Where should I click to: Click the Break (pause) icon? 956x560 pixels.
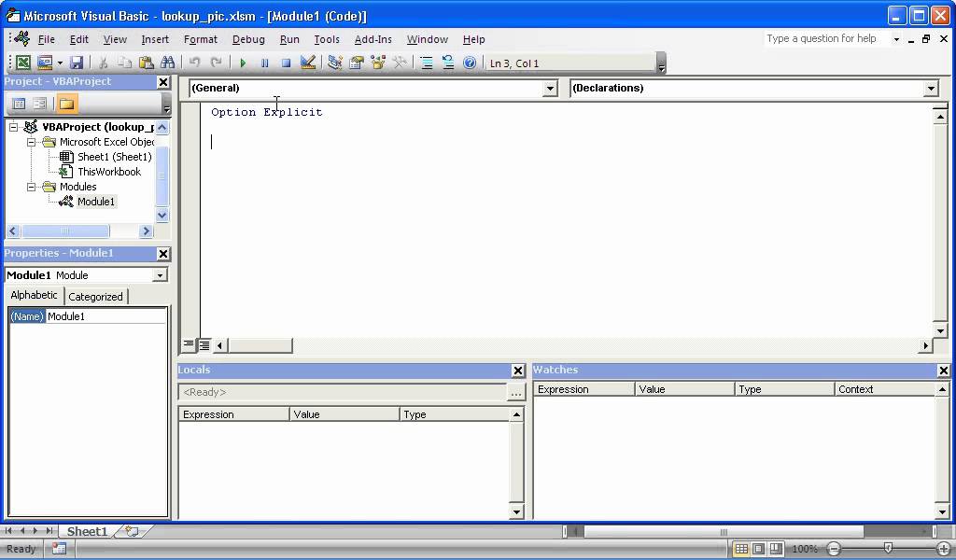coord(264,63)
